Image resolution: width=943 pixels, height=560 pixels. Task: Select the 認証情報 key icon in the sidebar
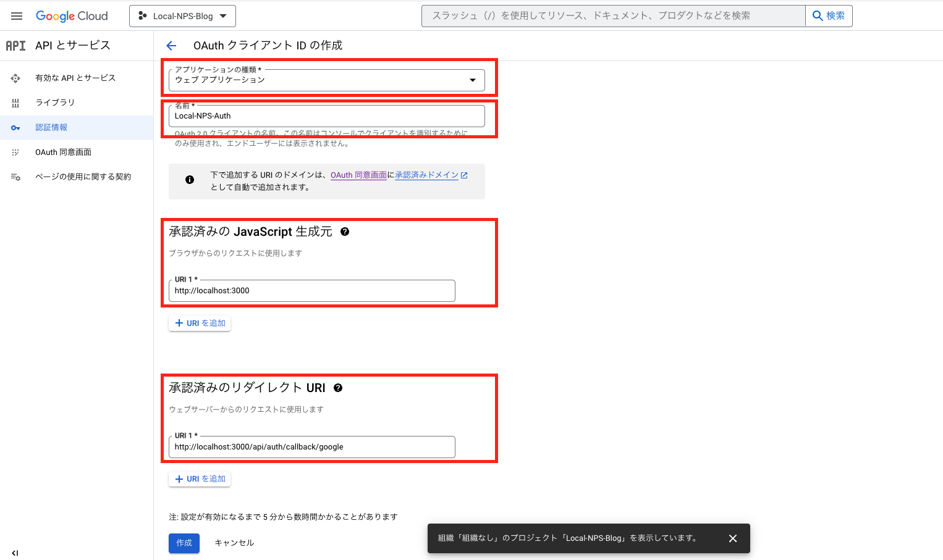(15, 127)
